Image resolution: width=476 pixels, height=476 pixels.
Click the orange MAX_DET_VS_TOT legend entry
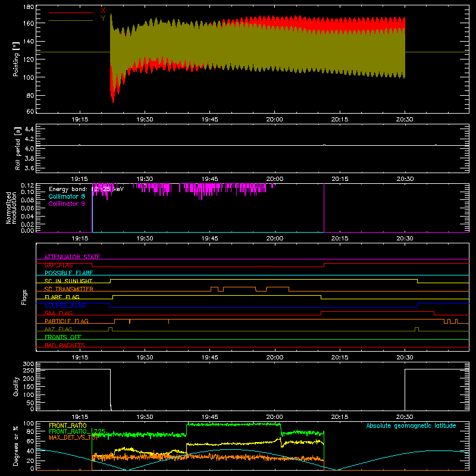click(x=73, y=437)
